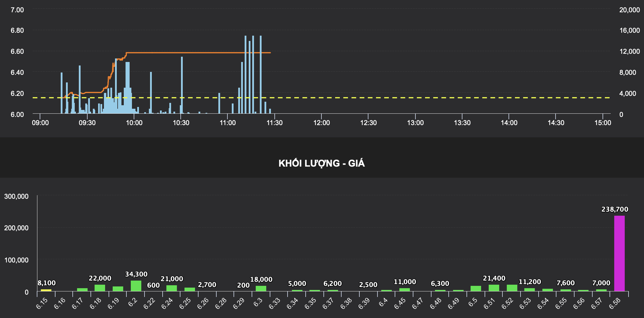Click the 11,000 bar at price 6.45
644x318 pixels.
point(405,290)
